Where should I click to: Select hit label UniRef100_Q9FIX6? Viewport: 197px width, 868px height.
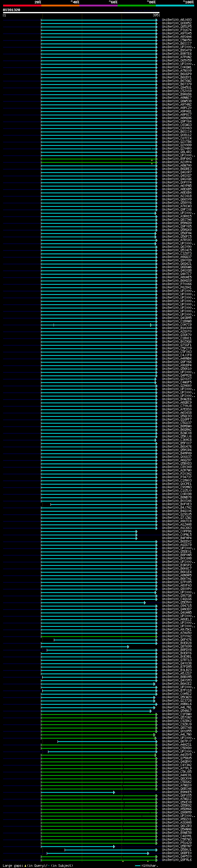(x=177, y=210)
